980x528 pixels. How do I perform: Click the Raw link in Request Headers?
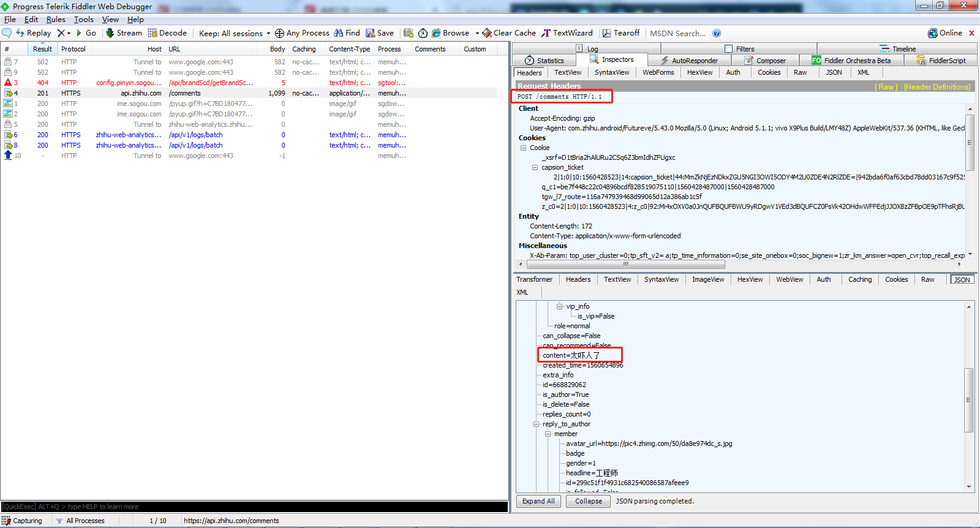pyautogui.click(x=886, y=87)
